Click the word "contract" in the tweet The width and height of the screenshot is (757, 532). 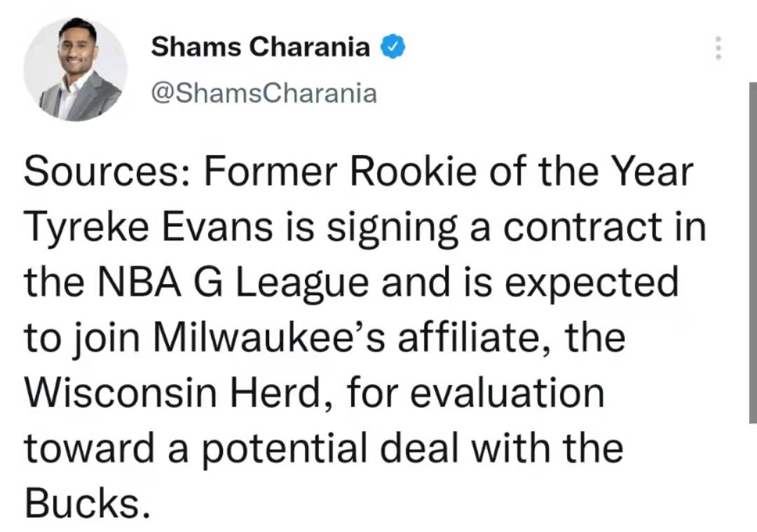tap(582, 227)
